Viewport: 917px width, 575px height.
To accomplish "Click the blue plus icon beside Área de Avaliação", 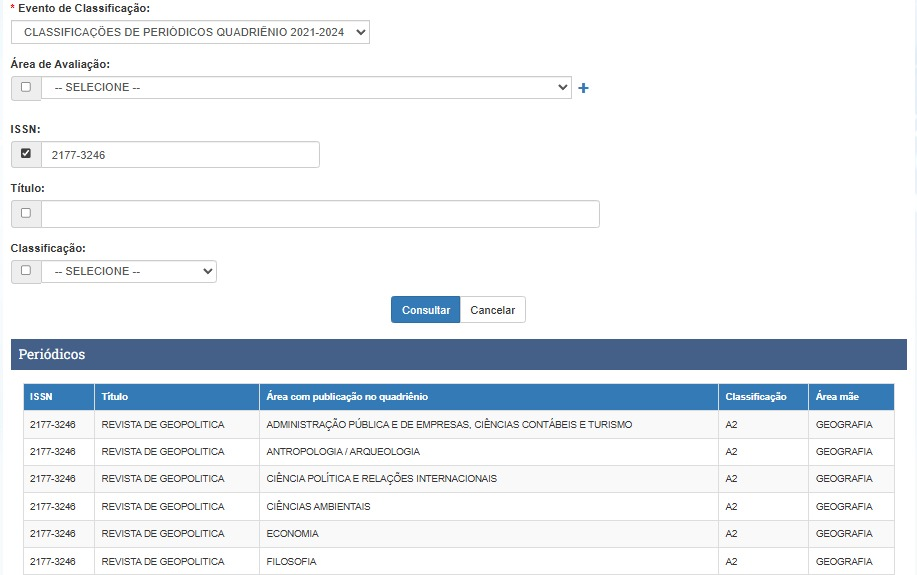I will point(584,88).
